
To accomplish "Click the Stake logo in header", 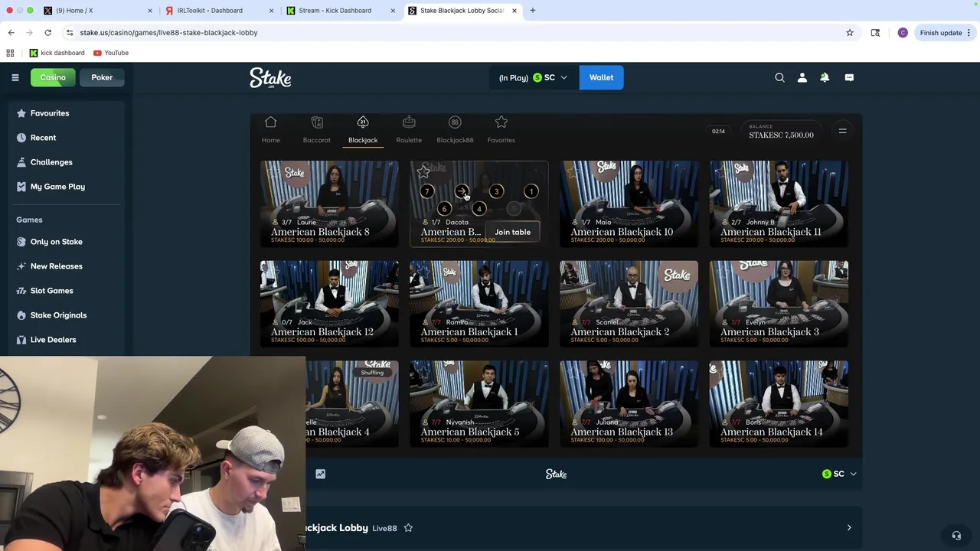I will 270,77.
